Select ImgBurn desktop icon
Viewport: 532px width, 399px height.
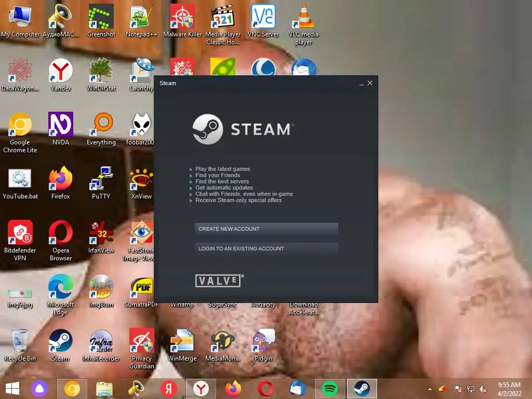click(x=101, y=291)
